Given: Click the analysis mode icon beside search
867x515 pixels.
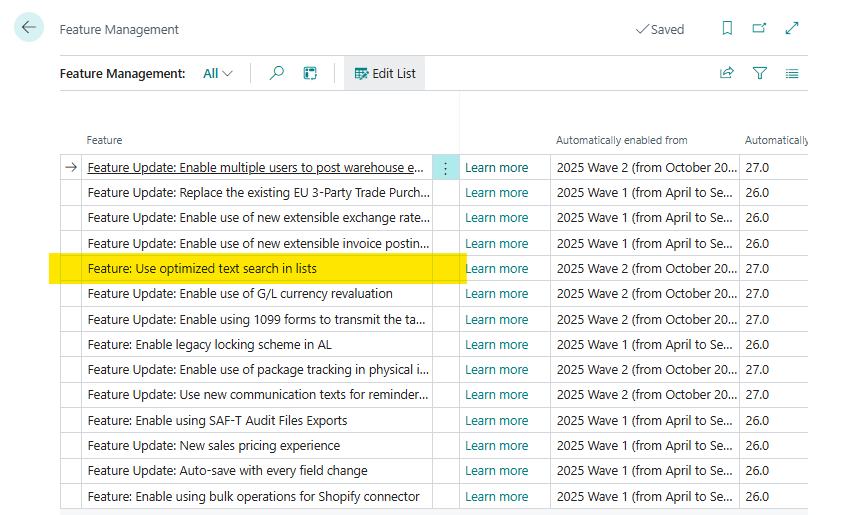Looking at the screenshot, I should pos(311,73).
